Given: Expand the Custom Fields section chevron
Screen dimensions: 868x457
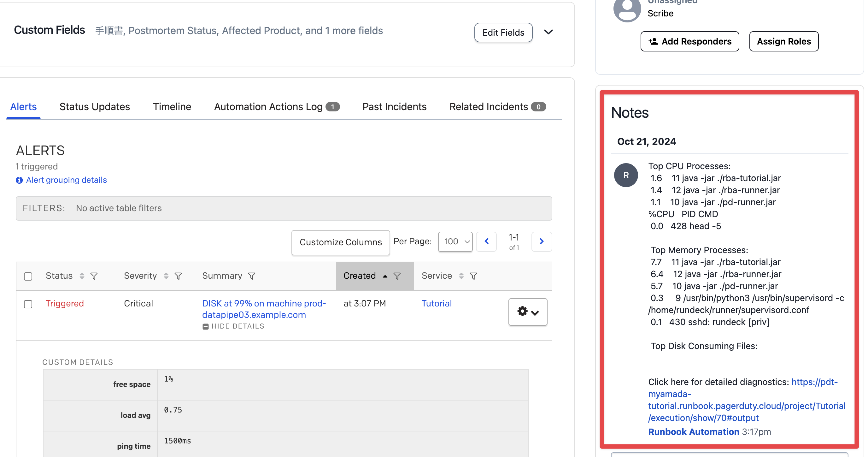Looking at the screenshot, I should point(548,32).
